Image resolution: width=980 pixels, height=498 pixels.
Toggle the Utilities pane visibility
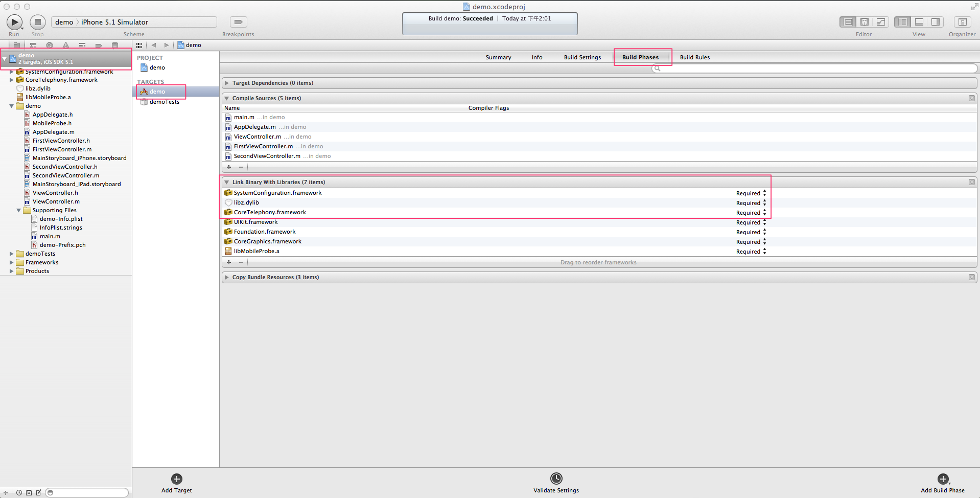936,22
